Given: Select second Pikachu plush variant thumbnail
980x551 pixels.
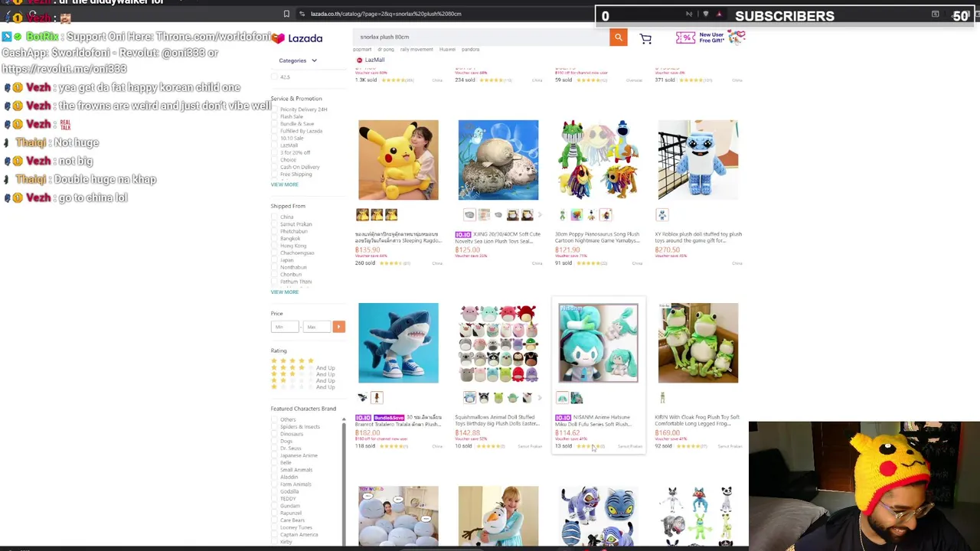Looking at the screenshot, I should pyautogui.click(x=377, y=215).
